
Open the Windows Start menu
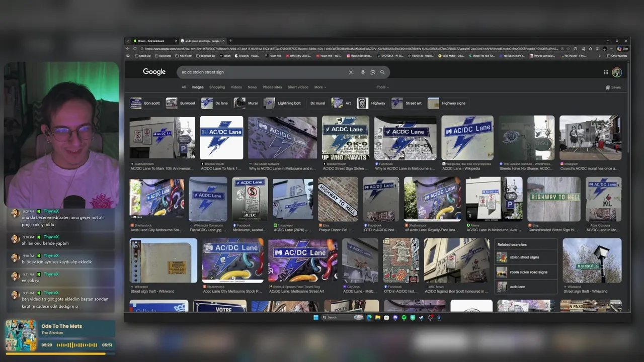(x=316, y=317)
